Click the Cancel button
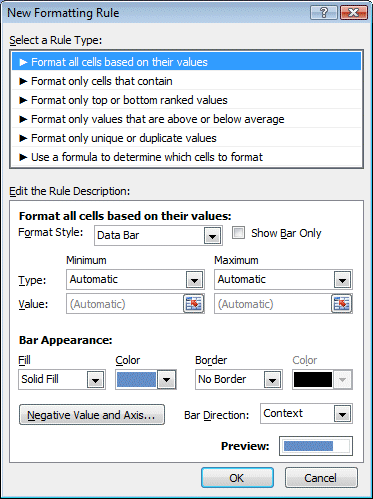Image resolution: width=373 pixels, height=499 pixels. pos(321,478)
